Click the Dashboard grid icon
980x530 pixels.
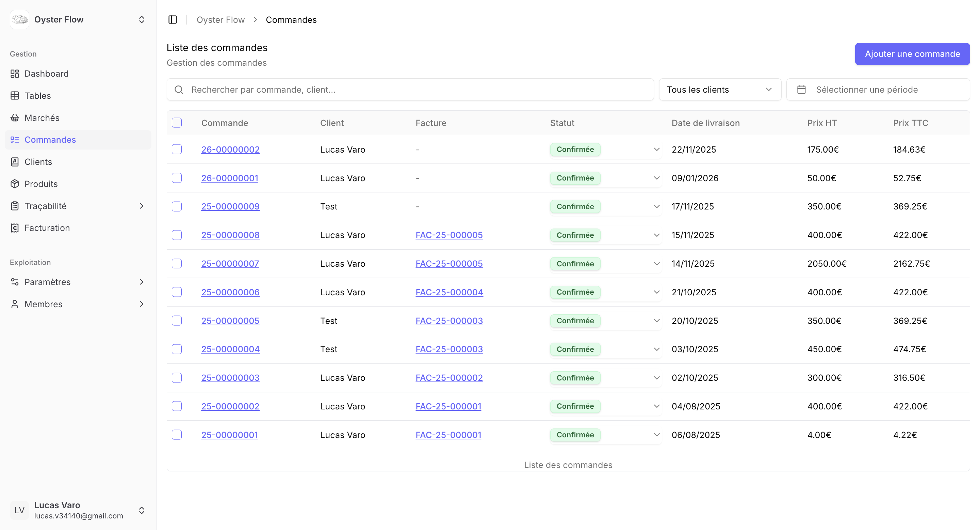tap(15, 74)
